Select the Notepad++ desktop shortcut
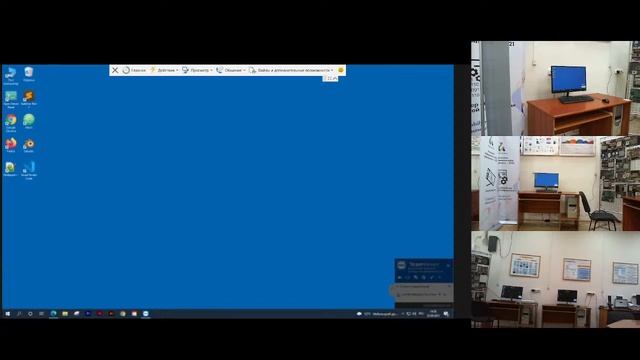The width and height of the screenshot is (640, 360). point(11,169)
